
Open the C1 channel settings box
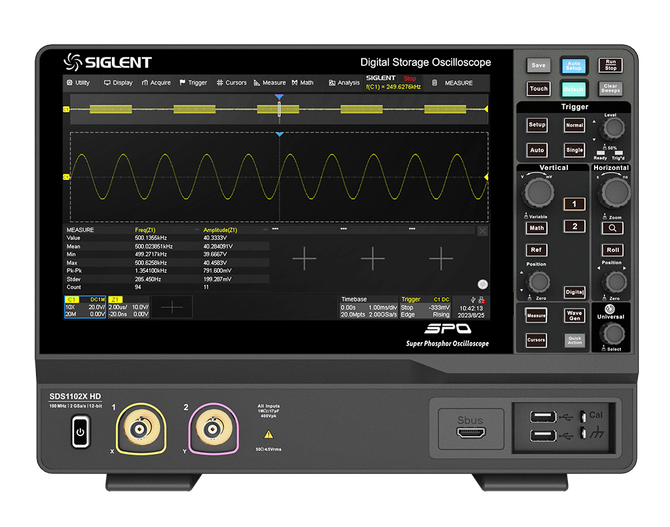coord(85,307)
